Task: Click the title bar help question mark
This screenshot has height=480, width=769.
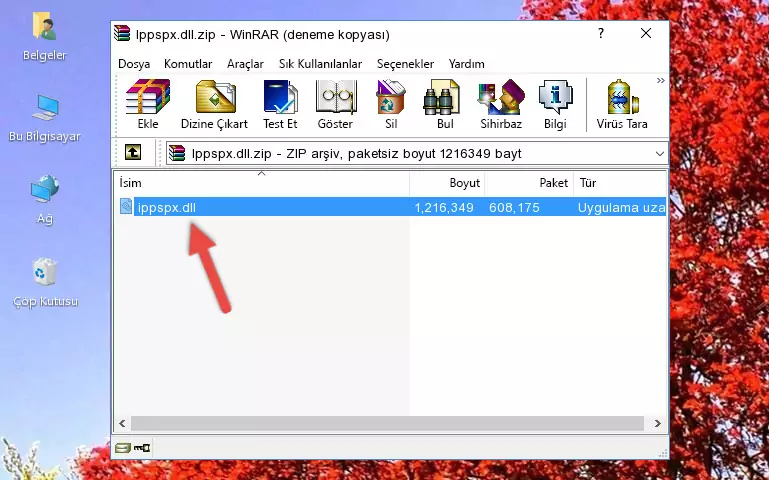Action: 601,33
